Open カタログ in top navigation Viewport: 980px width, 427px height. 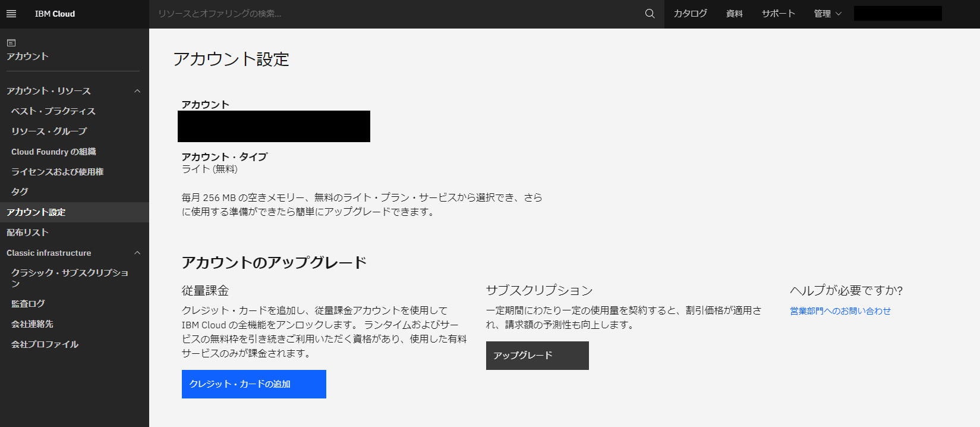690,14
